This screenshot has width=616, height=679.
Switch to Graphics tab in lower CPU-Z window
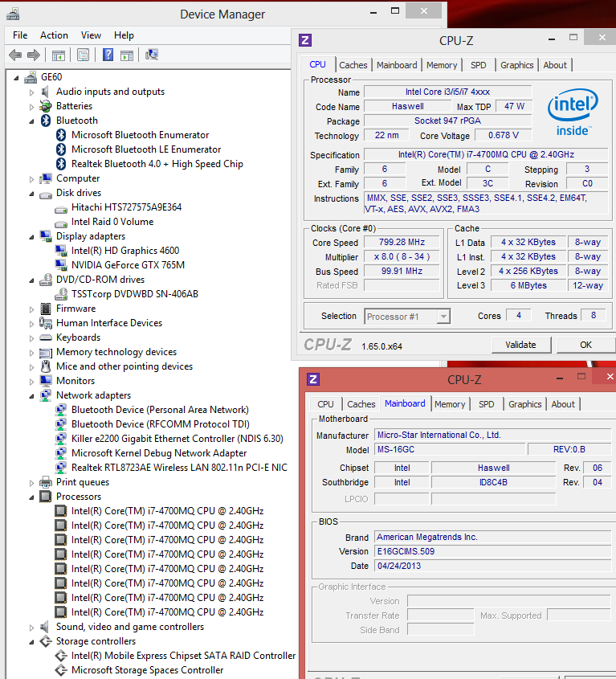[524, 404]
